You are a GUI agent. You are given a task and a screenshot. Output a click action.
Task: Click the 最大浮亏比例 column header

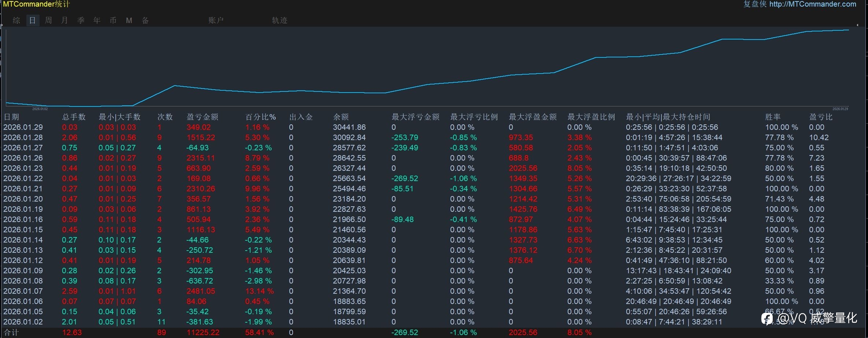click(474, 117)
